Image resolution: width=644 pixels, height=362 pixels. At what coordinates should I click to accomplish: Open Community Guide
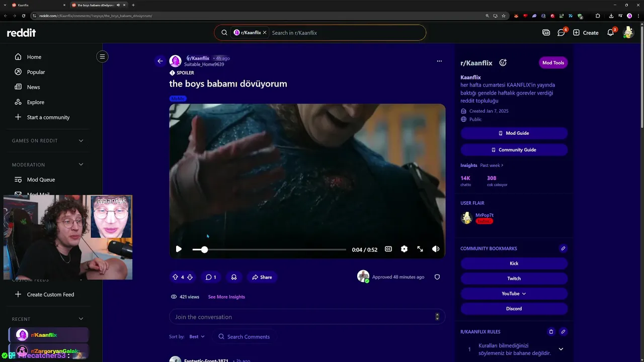point(514,150)
